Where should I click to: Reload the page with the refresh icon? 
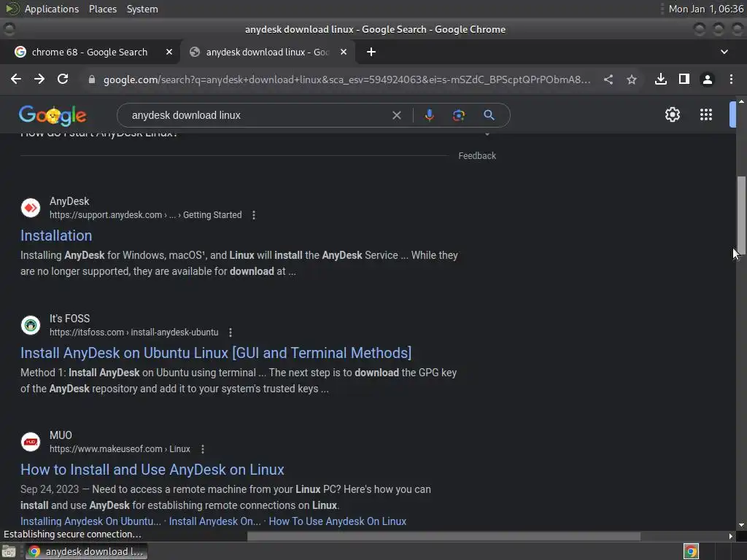point(63,79)
